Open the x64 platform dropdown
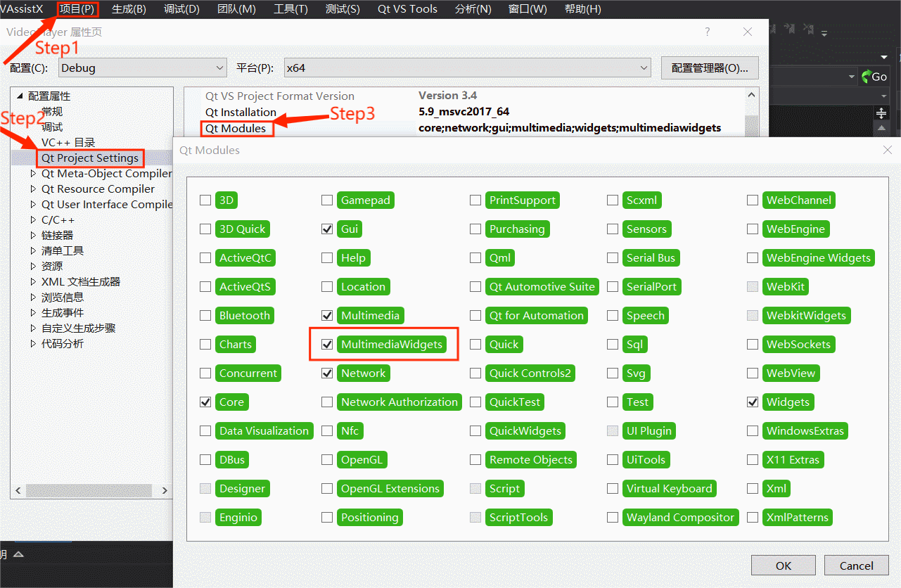 644,68
